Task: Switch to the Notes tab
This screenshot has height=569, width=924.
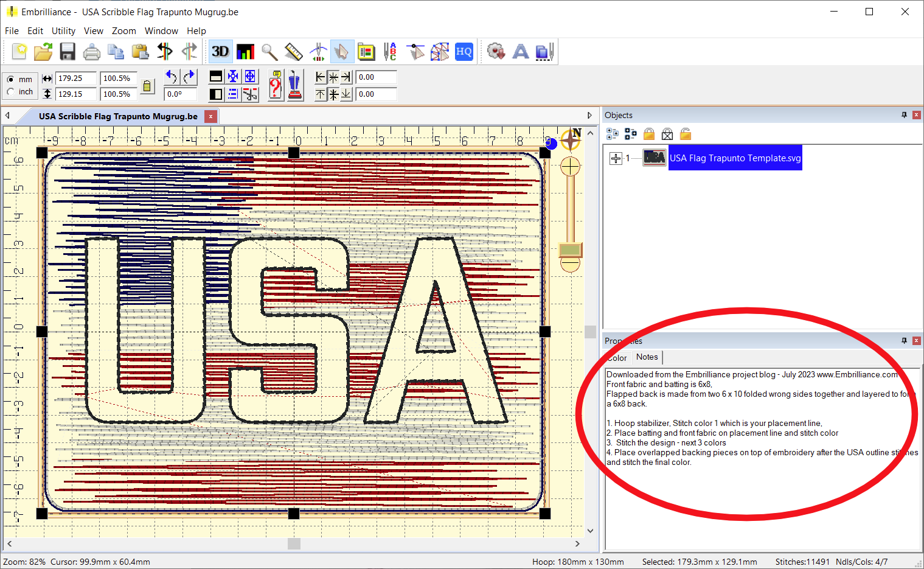Action: pyautogui.click(x=647, y=357)
